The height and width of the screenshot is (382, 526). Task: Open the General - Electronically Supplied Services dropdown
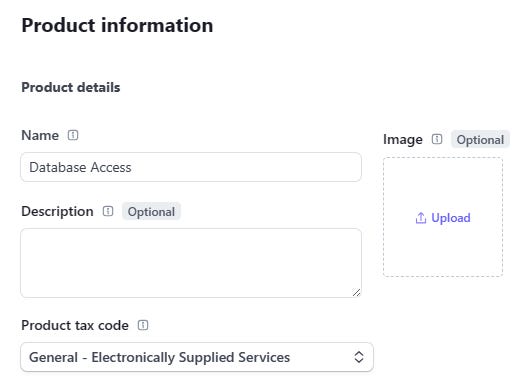pos(197,357)
